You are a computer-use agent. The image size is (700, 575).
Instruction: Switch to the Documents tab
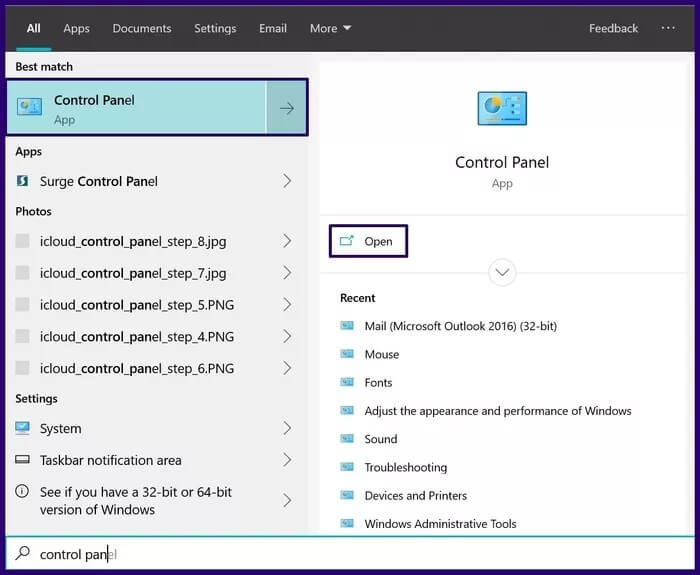[142, 29]
